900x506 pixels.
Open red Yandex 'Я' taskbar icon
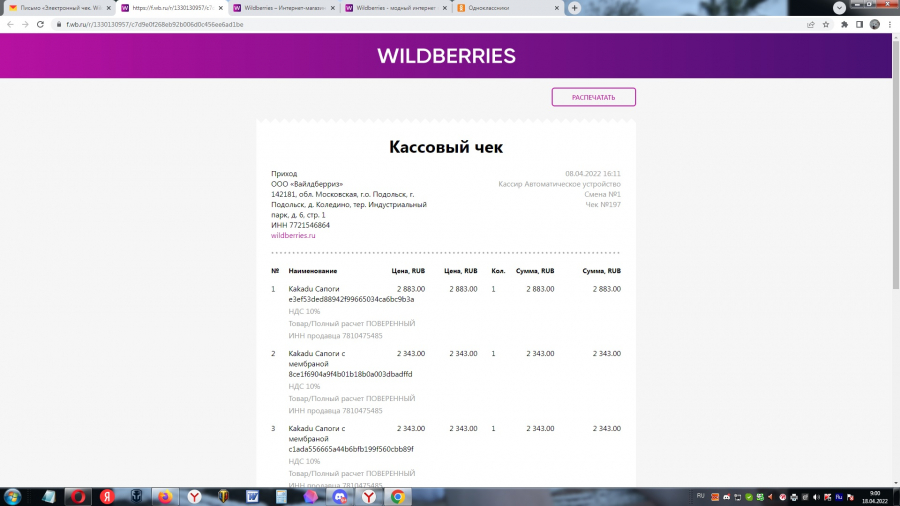(107, 496)
